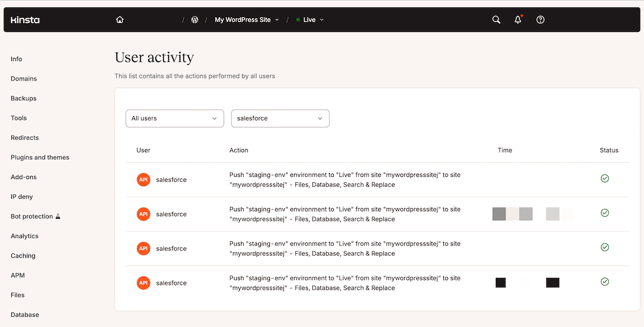Click salesforce user name in fourth row
The image size is (644, 327).
171,283
